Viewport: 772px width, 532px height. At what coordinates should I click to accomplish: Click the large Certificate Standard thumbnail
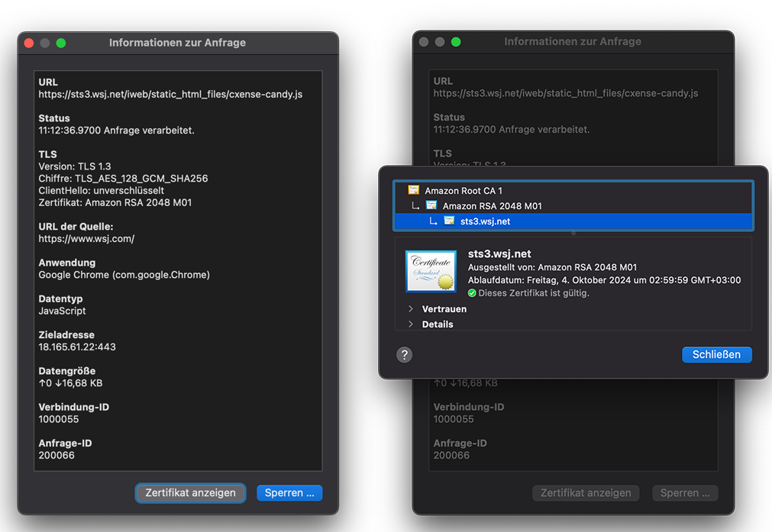(x=431, y=271)
